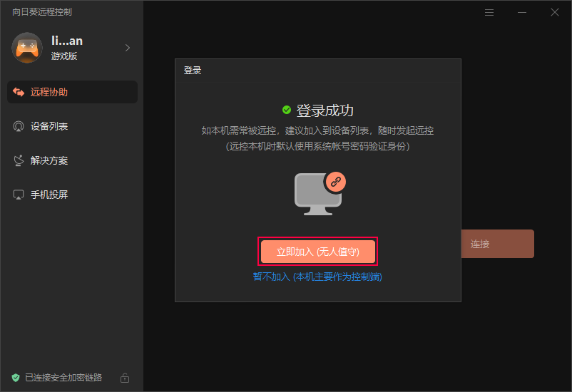572x392 pixels.
Task: Expand account details chevron beside li...an
Action: [x=128, y=48]
